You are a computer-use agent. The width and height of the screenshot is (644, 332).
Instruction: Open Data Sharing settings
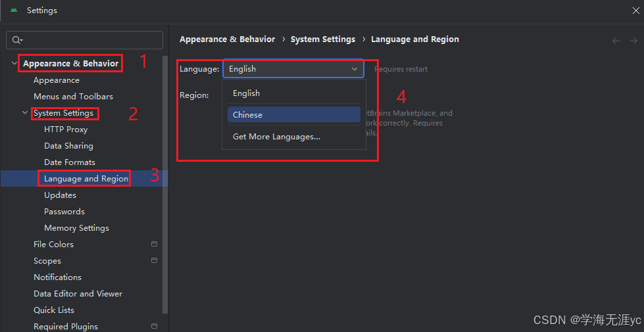pos(68,146)
